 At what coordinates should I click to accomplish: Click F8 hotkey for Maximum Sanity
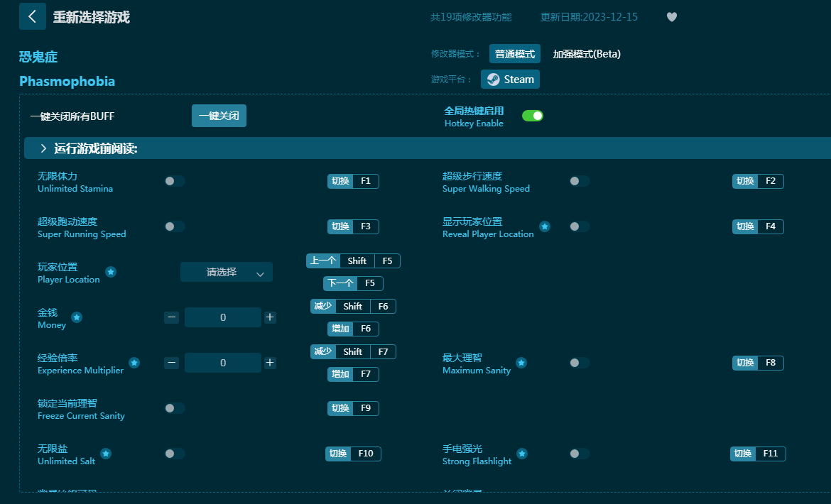click(758, 363)
